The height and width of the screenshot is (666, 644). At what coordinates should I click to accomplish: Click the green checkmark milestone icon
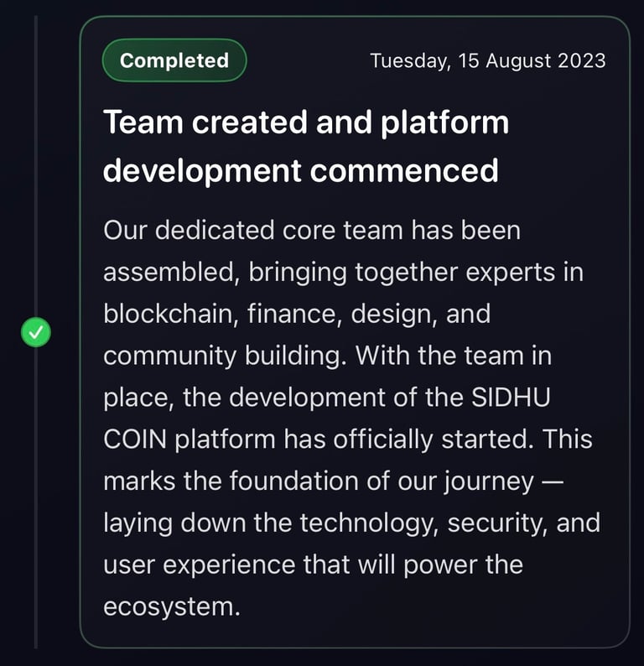[36, 332]
